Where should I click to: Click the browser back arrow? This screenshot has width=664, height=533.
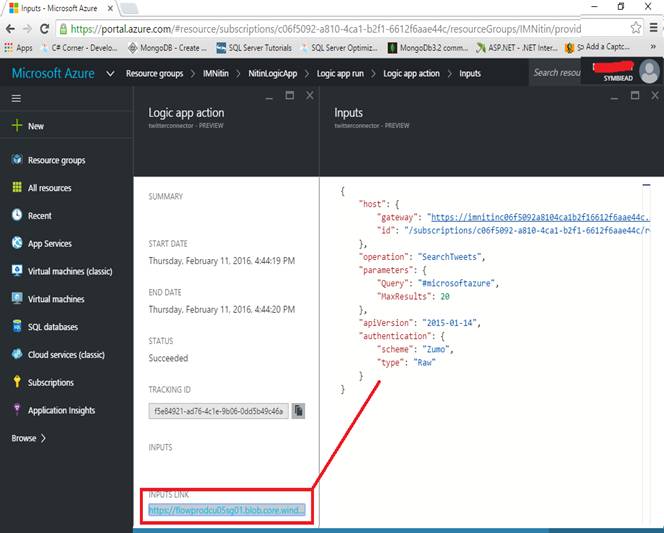click(10, 29)
